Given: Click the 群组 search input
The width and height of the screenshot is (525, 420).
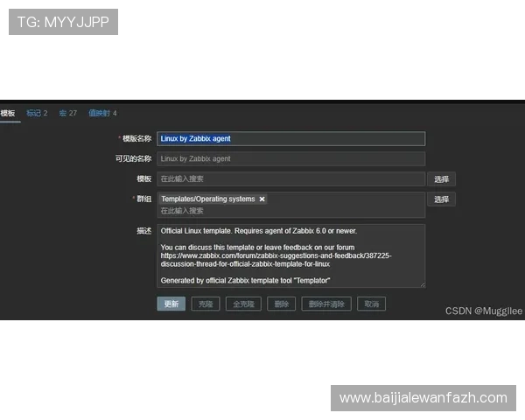Looking at the screenshot, I should 290,211.
